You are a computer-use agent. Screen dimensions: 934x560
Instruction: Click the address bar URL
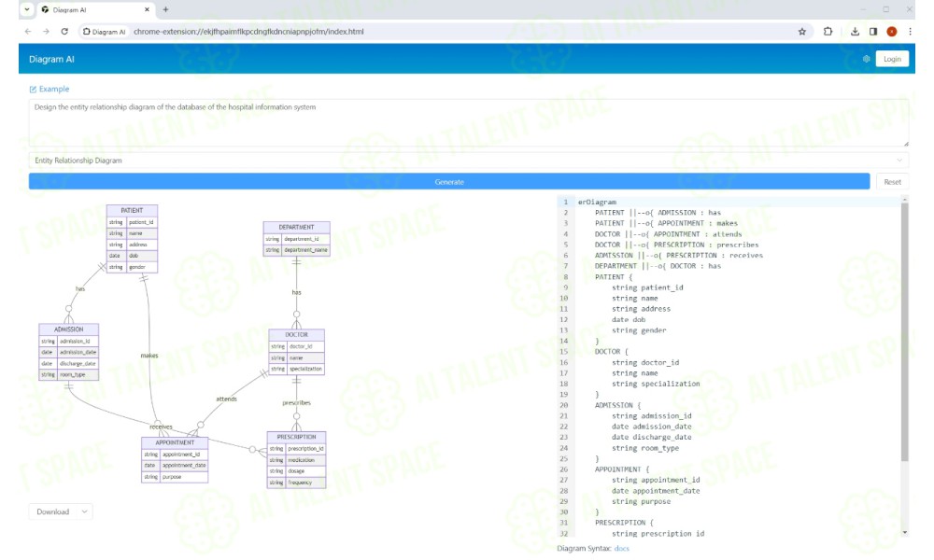click(248, 32)
